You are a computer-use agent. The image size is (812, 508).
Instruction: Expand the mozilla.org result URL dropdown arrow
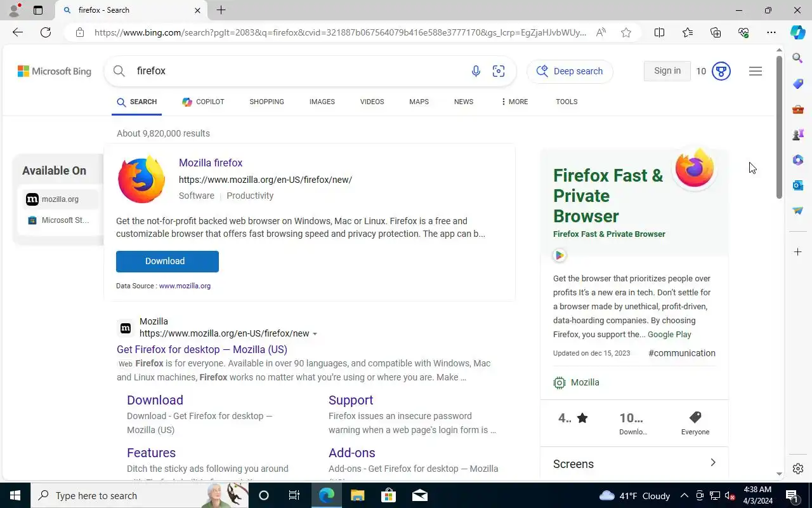point(315,334)
